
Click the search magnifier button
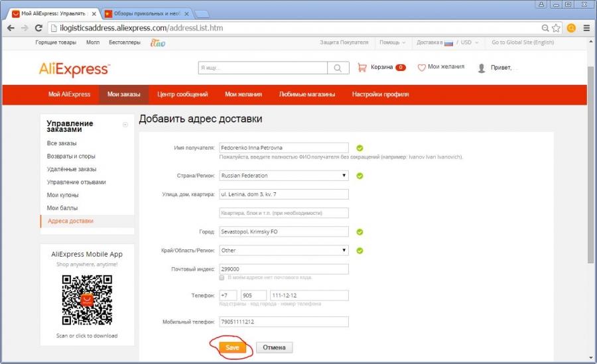click(x=338, y=68)
